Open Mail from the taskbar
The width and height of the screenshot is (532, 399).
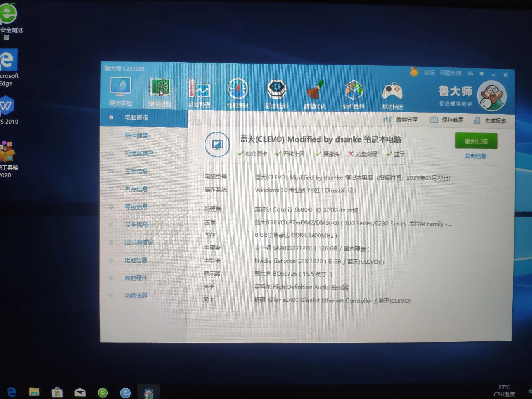point(80,393)
